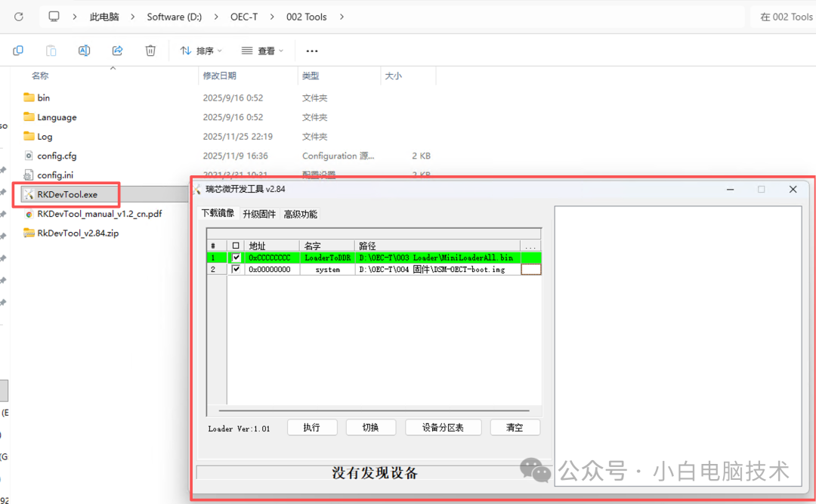Viewport: 816px width, 504px height.
Task: Click the share icon in Explorer toolbar
Action: click(x=118, y=51)
